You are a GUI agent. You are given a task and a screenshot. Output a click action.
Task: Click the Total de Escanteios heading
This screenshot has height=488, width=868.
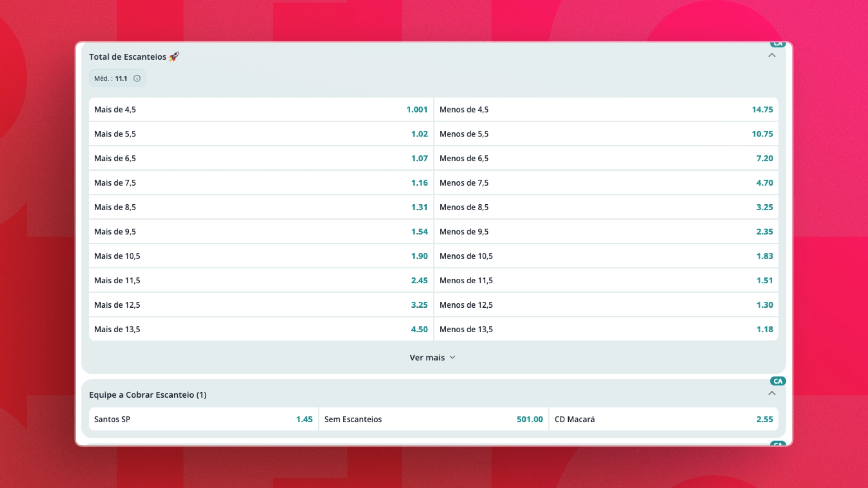pos(134,56)
